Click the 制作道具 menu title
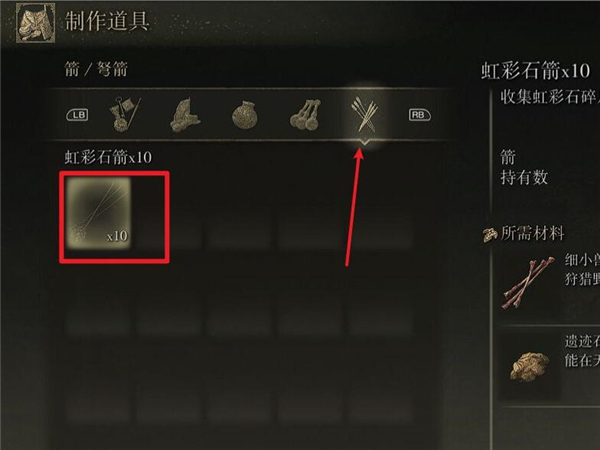This screenshot has width=600, height=450. tap(107, 21)
